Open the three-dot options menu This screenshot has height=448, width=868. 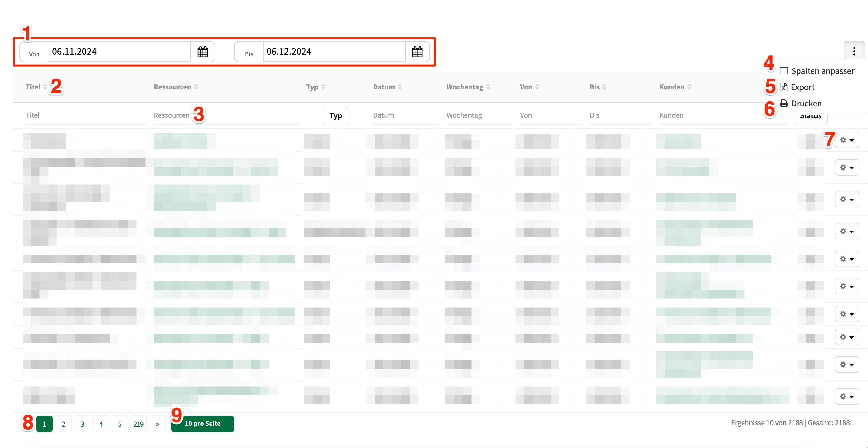(x=854, y=51)
